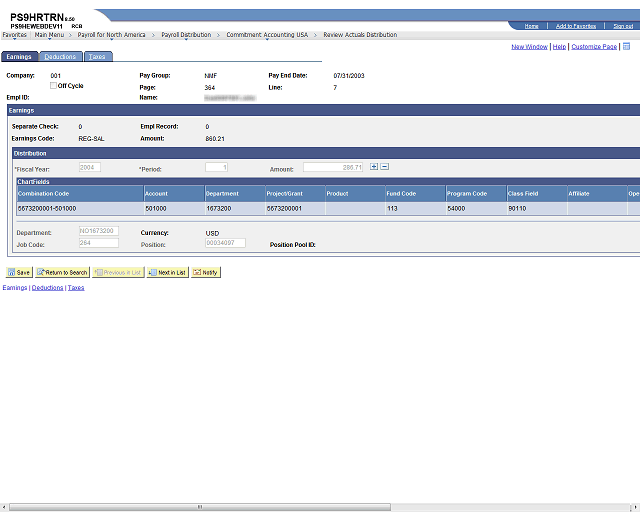Click the Notify button
This screenshot has height=512, width=640.
click(206, 272)
